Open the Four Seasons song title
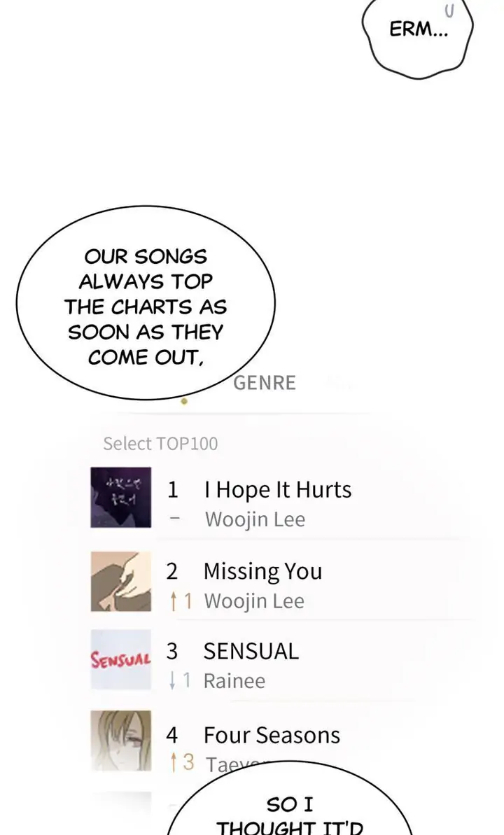This screenshot has height=835, width=504. 272,736
